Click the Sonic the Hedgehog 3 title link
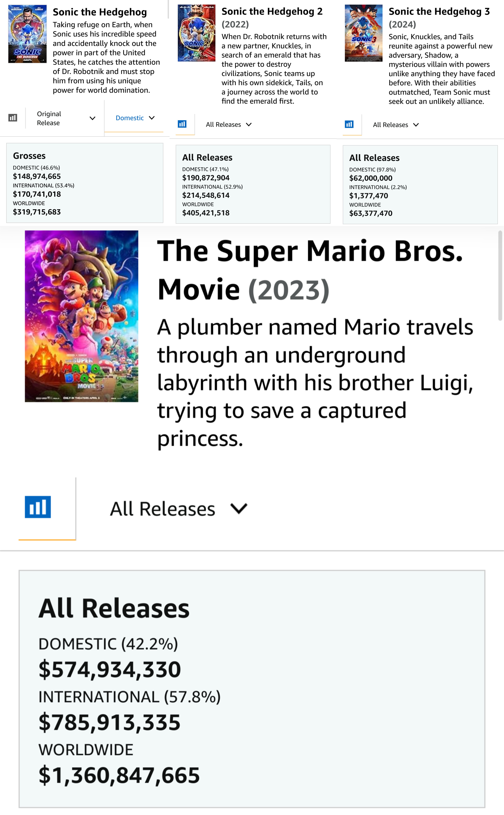Viewport: 504px width, 815px height. (439, 11)
